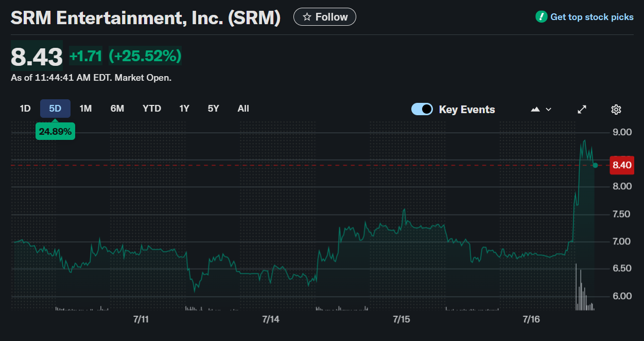
Task: Switch chart to 6M range
Action: 117,109
